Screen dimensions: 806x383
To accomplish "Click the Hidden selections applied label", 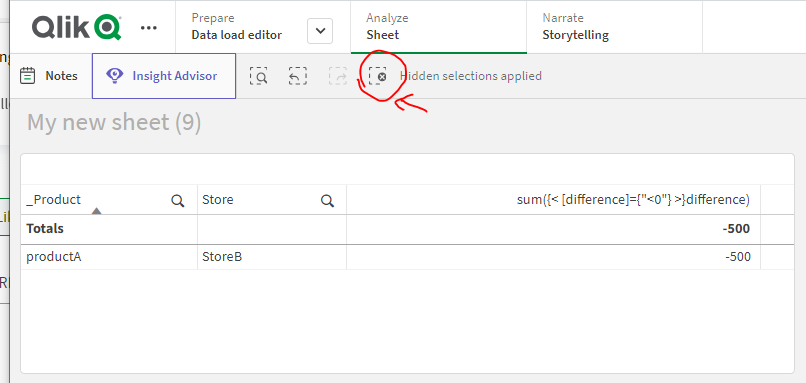I will coord(470,76).
